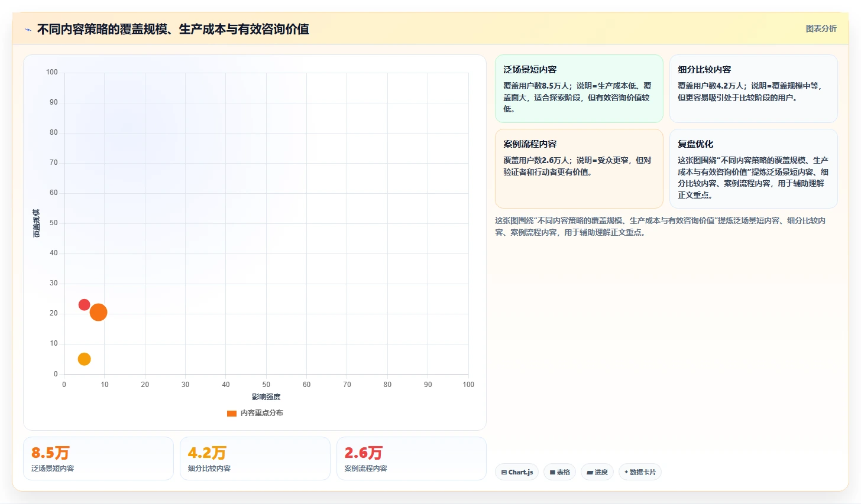Click the y-axis tick label 100
Screen dimensions: 861x504
click(x=52, y=72)
